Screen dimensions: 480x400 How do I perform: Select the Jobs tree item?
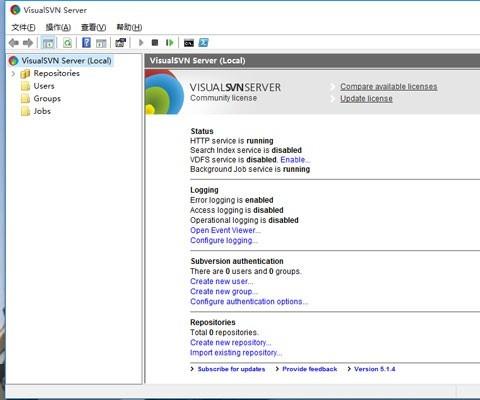click(x=42, y=111)
